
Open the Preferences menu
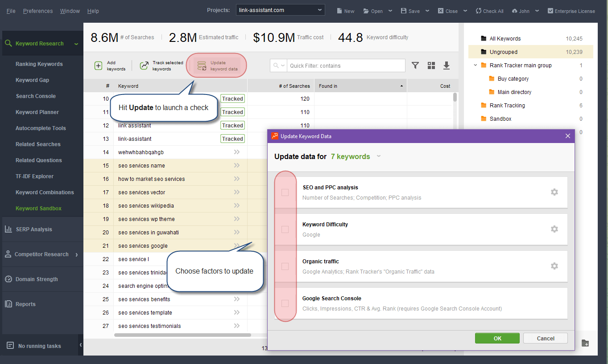(38, 11)
